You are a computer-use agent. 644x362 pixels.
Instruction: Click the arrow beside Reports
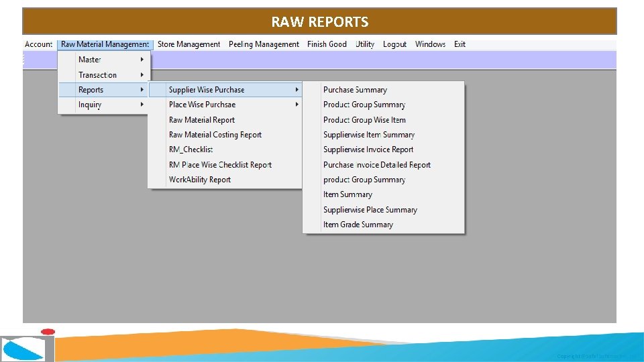142,89
